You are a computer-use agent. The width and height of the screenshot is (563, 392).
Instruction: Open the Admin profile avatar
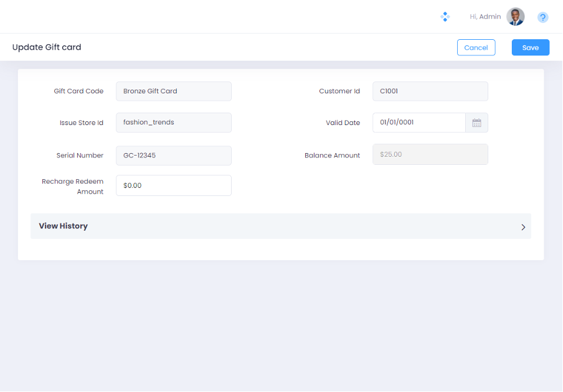tap(515, 17)
